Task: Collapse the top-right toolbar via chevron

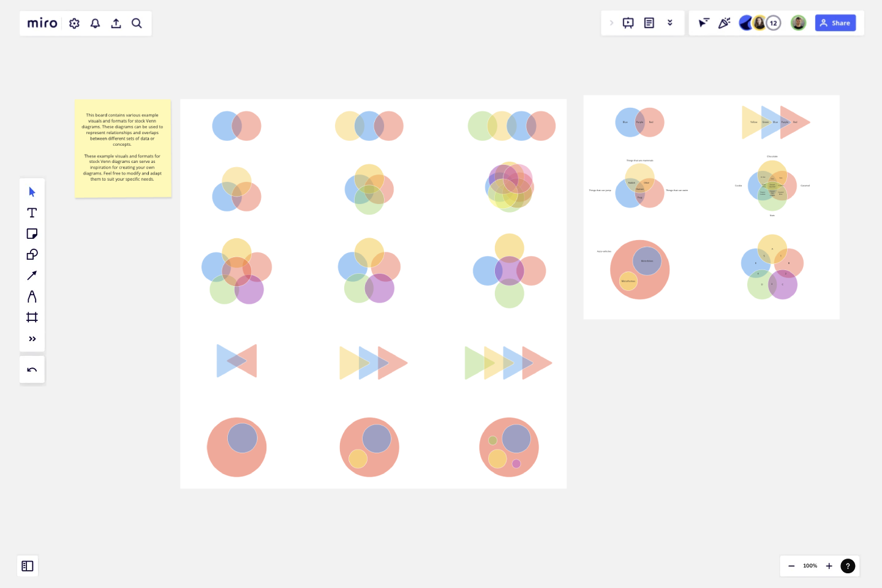Action: coord(670,23)
